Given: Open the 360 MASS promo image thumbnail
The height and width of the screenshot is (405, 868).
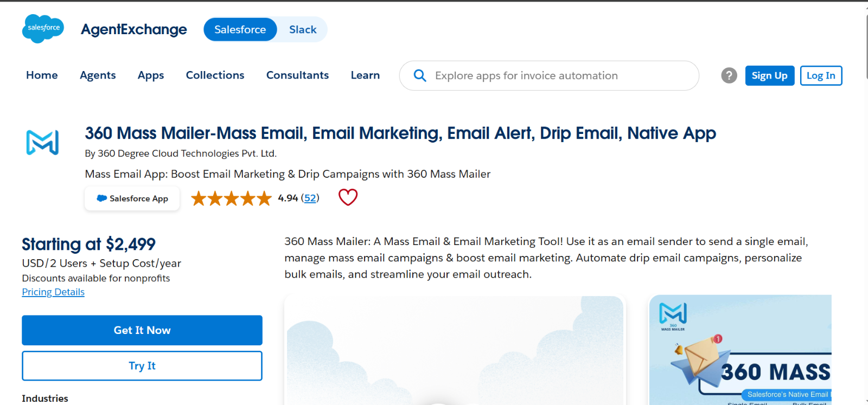Looking at the screenshot, I should coord(741,350).
